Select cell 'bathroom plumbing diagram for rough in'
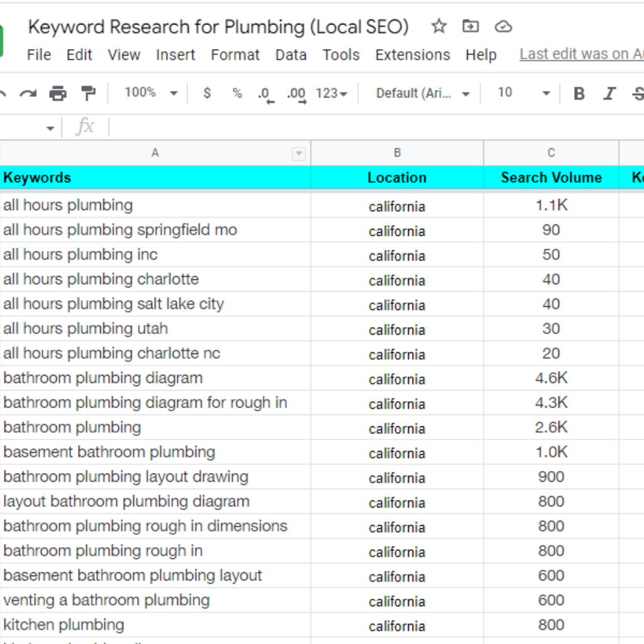Screen dimensions: 644x644 pos(155,402)
